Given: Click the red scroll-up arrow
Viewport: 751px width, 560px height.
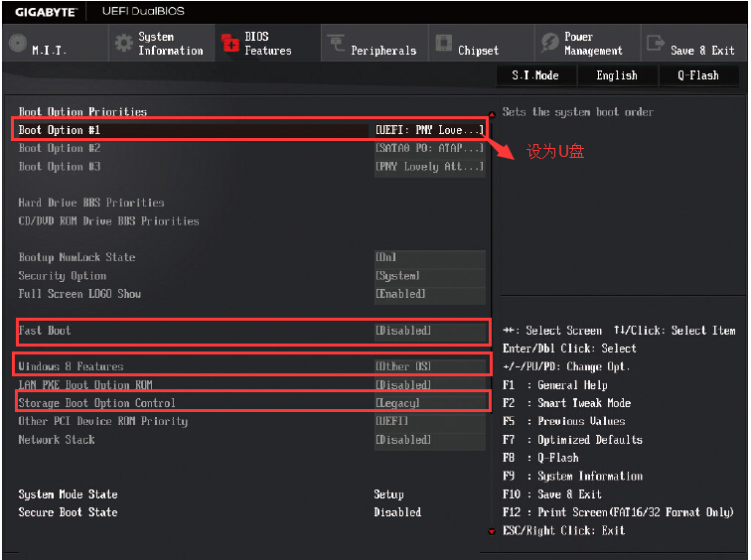Looking at the screenshot, I should (492, 114).
